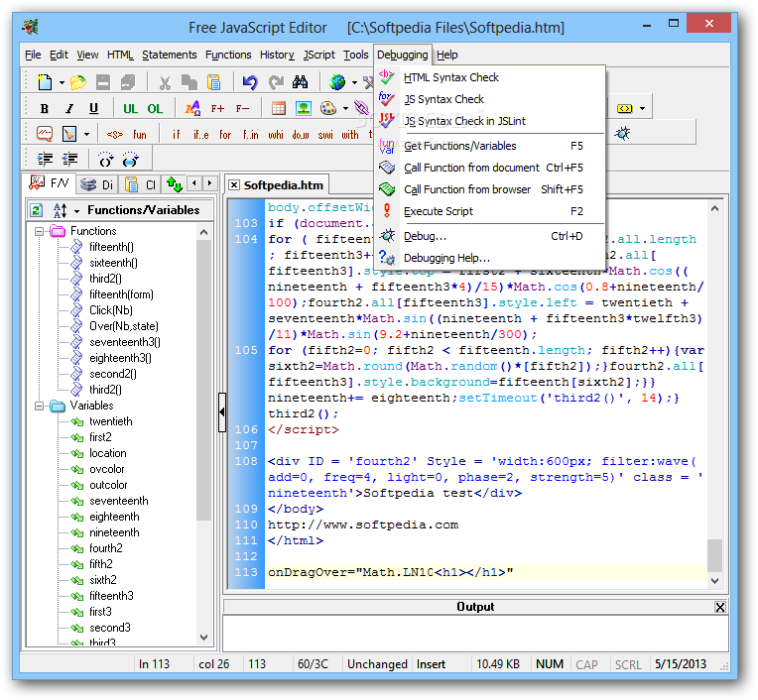Screen dimensions: 758x700
Task: Click the Save All icon
Action: coord(128,82)
